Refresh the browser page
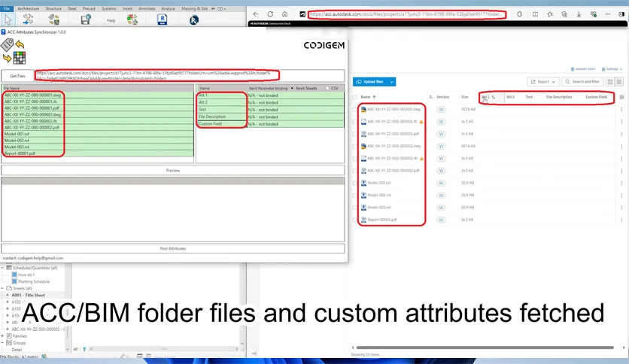 click(x=270, y=14)
